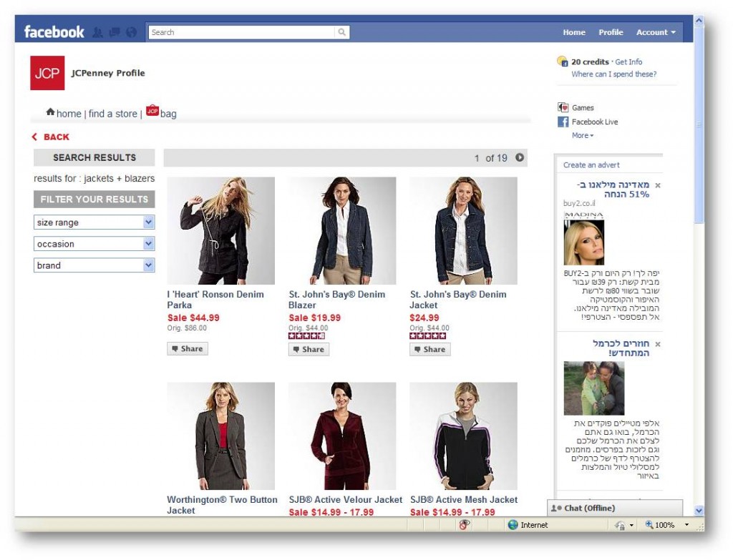Click the buy2.co.il advert link

click(579, 203)
